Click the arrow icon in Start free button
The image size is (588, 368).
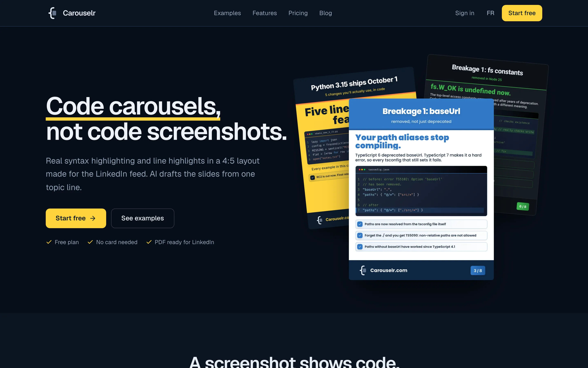pyautogui.click(x=92, y=218)
